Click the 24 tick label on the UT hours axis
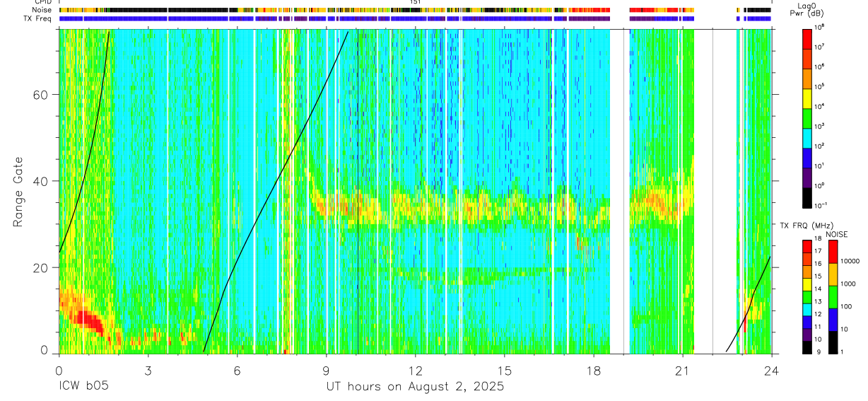The height and width of the screenshot is (401, 868). 772,371
